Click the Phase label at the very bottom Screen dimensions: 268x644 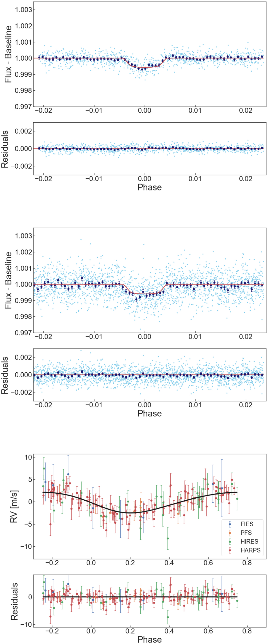point(150,640)
